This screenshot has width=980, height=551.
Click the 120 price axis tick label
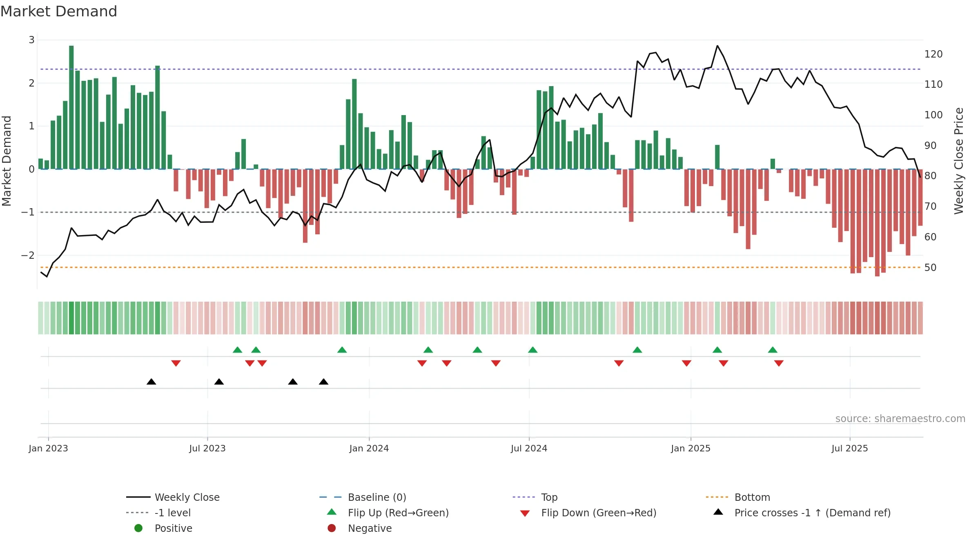pos(933,54)
